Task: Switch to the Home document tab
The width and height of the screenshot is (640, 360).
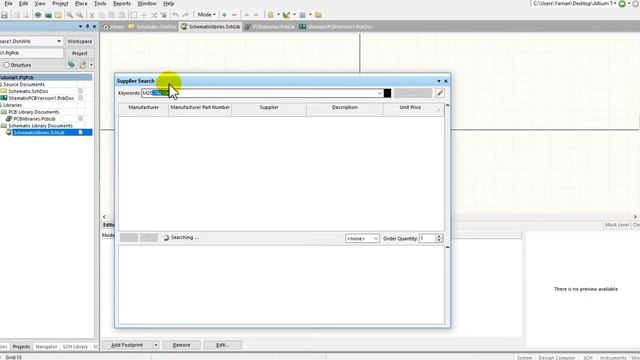Action: tap(113, 27)
